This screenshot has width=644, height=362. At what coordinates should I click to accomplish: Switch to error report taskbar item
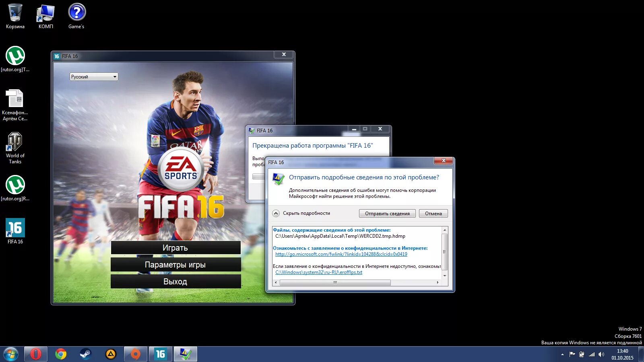click(x=186, y=354)
